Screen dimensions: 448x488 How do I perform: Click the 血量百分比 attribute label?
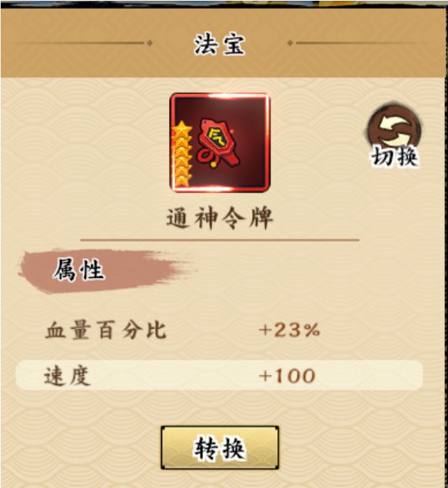(x=105, y=330)
